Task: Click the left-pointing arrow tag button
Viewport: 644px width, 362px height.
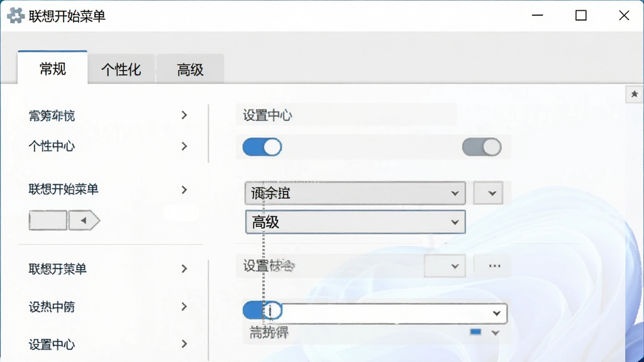Action: tap(84, 221)
